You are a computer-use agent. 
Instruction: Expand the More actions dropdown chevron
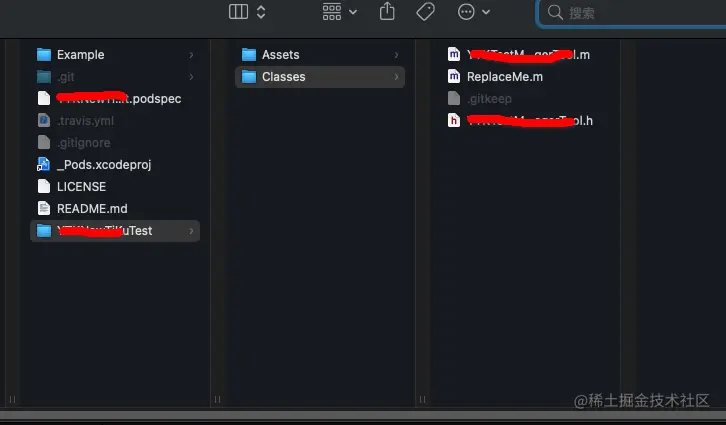coord(486,12)
